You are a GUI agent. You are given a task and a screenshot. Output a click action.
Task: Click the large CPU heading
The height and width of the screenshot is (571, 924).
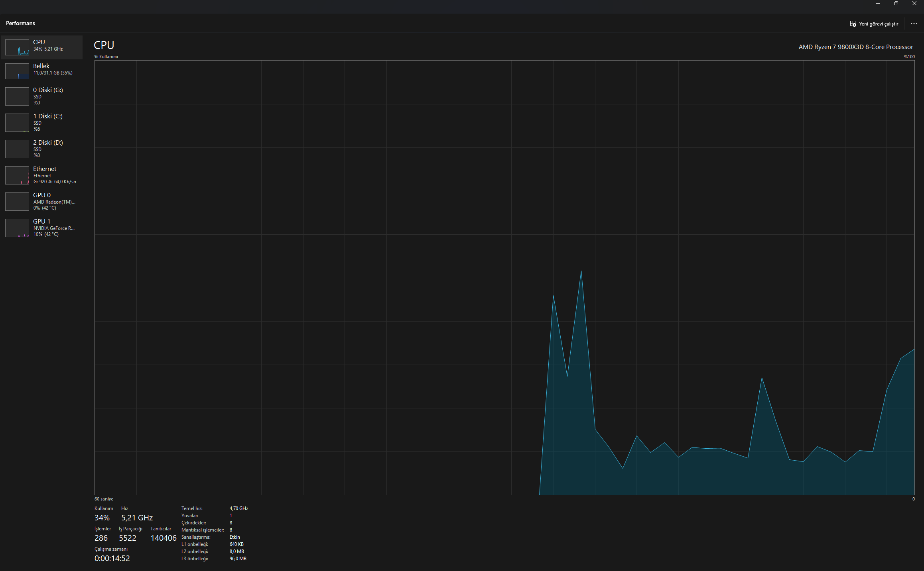tap(104, 45)
